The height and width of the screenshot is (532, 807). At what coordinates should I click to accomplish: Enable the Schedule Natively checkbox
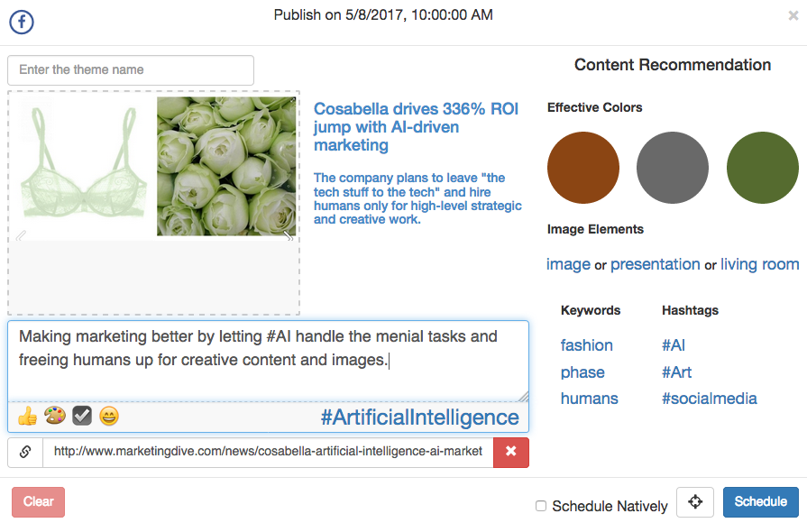541,506
